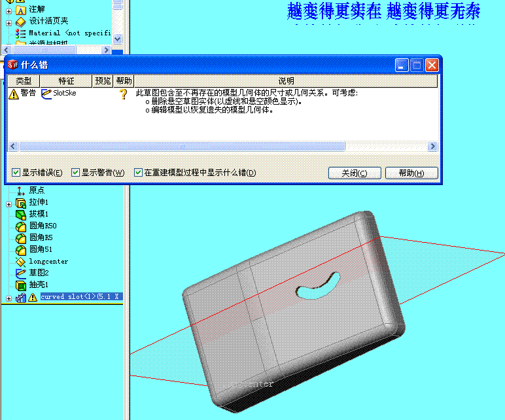Select the 圆角51 tree item label
Image resolution: width=505 pixels, height=420 pixels.
point(41,249)
